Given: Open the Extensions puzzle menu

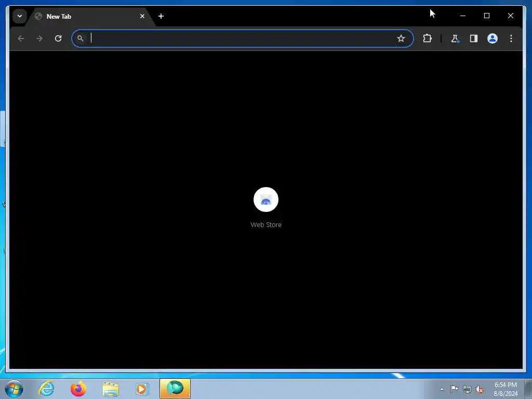Looking at the screenshot, I should [427, 38].
